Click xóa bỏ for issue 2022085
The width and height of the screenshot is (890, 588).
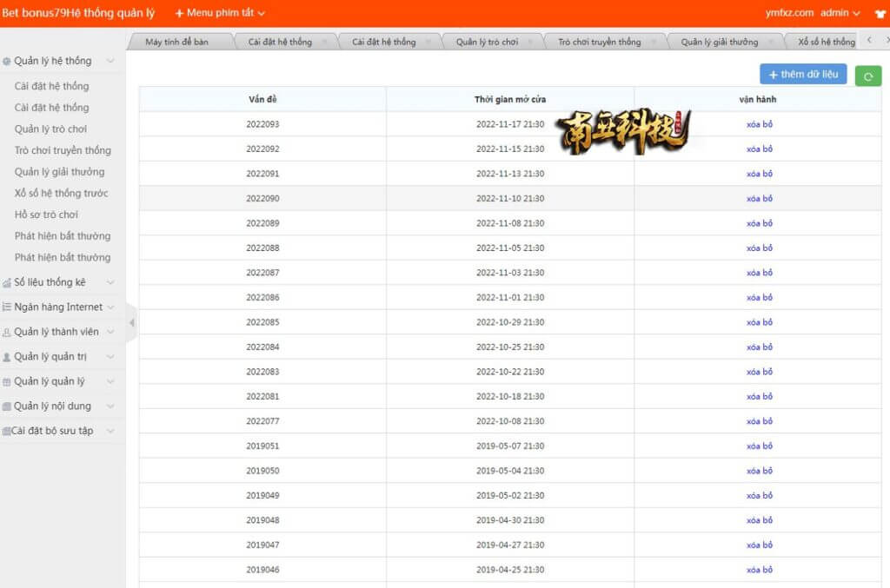tap(760, 322)
